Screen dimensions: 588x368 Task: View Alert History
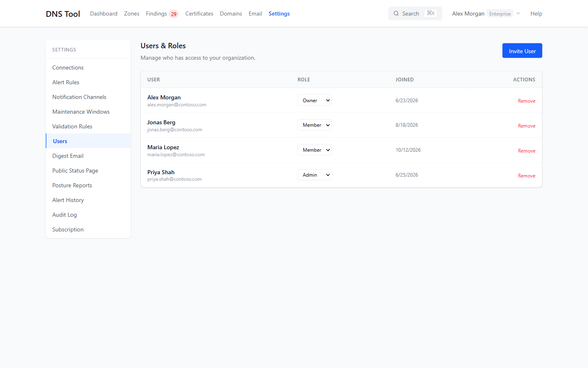(88, 200)
